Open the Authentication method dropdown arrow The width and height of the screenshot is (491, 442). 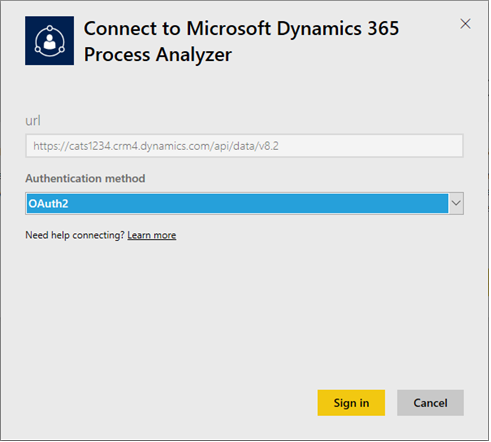coord(456,203)
